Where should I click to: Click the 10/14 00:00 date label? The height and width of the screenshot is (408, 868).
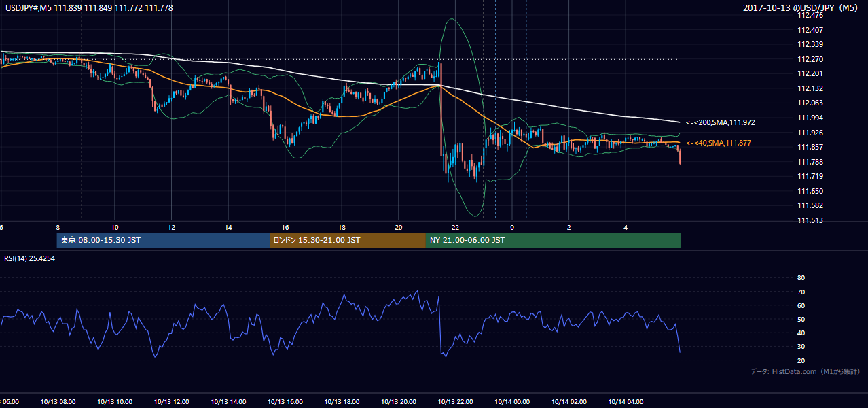(x=512, y=402)
